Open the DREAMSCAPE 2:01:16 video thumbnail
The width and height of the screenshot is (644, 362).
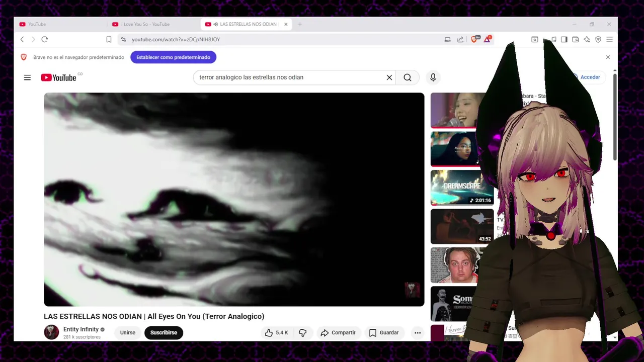pos(462,188)
